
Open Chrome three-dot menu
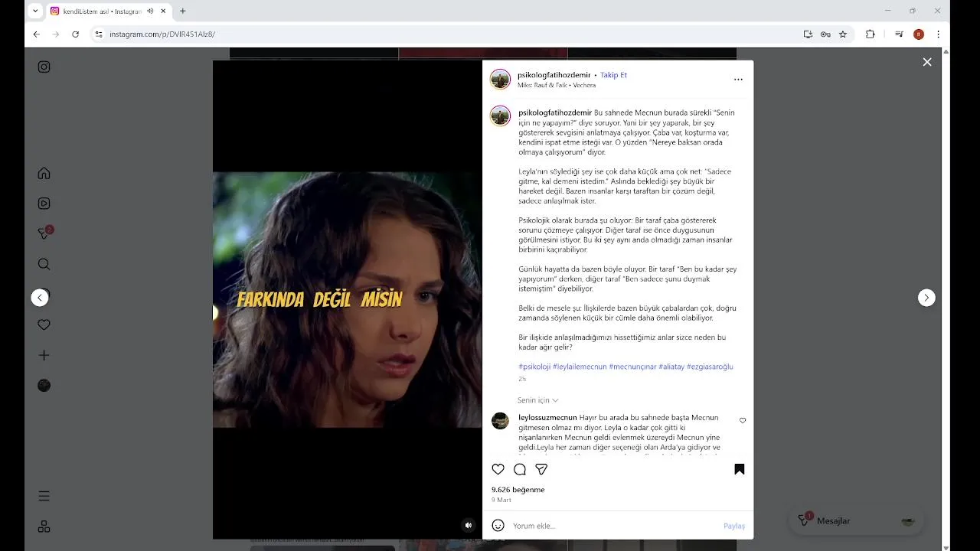click(x=938, y=34)
